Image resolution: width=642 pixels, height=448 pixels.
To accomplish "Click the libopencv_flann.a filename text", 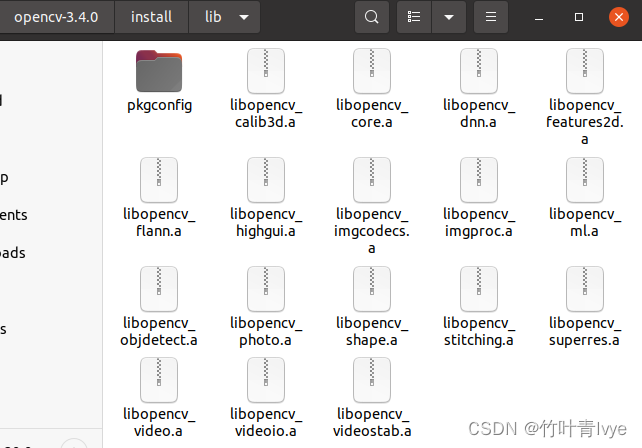I will point(159,222).
